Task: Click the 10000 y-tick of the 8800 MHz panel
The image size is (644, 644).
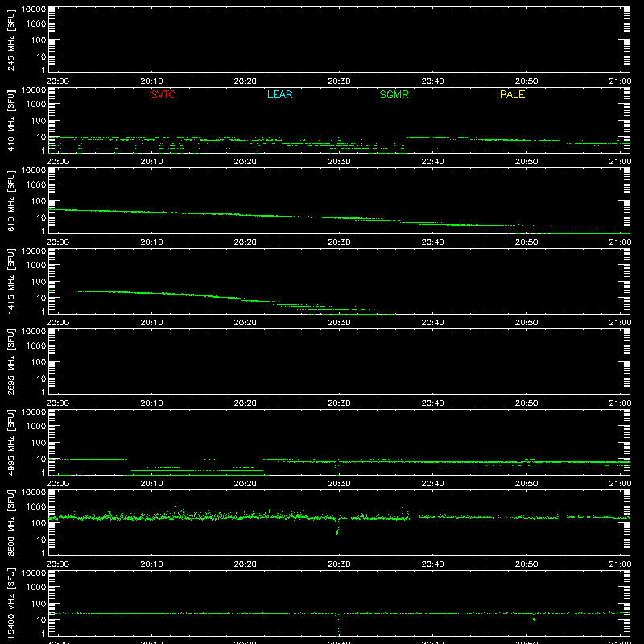Action: (x=34, y=493)
